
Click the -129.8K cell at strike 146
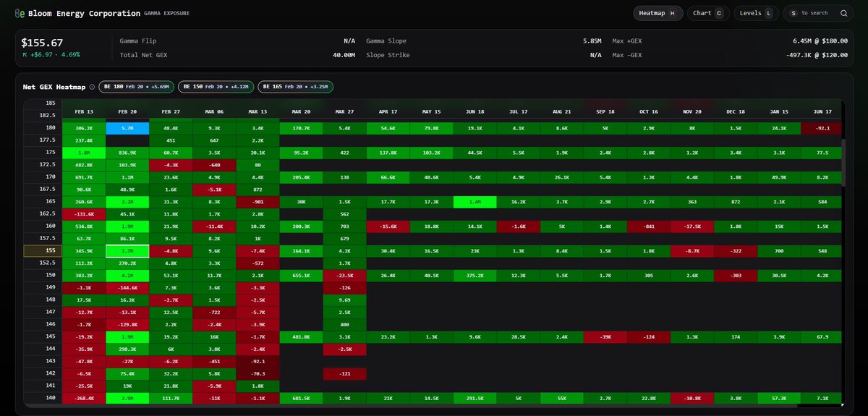coord(127,324)
